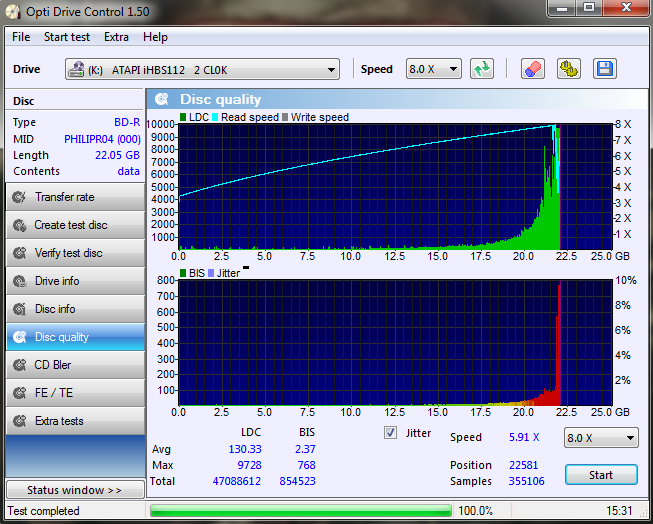Switch to Transfer rate test
This screenshot has height=524, width=653.
(x=75, y=197)
